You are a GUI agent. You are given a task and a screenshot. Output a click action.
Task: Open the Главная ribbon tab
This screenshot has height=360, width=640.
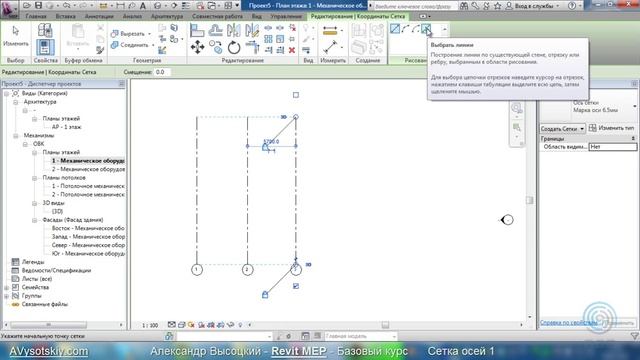click(x=36, y=16)
